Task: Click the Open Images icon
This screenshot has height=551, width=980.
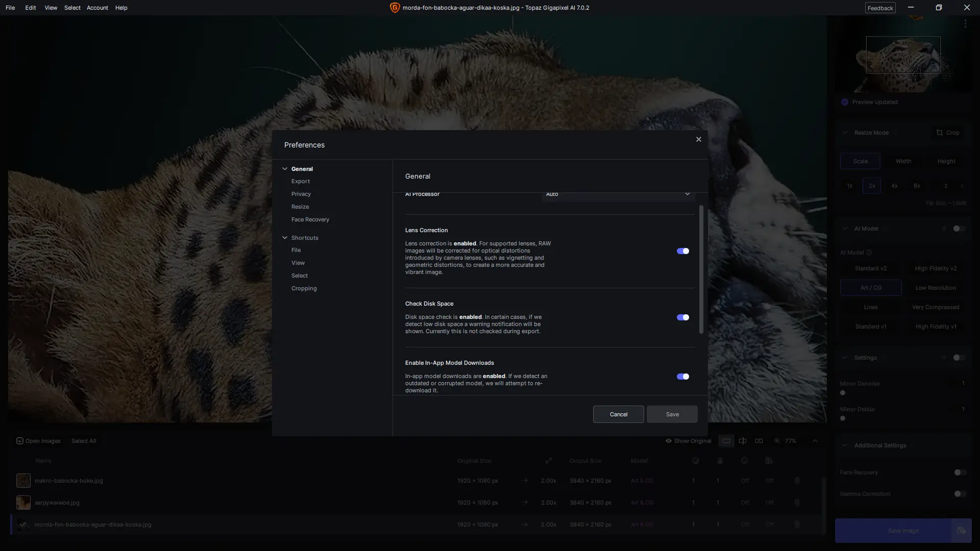Action: click(20, 441)
